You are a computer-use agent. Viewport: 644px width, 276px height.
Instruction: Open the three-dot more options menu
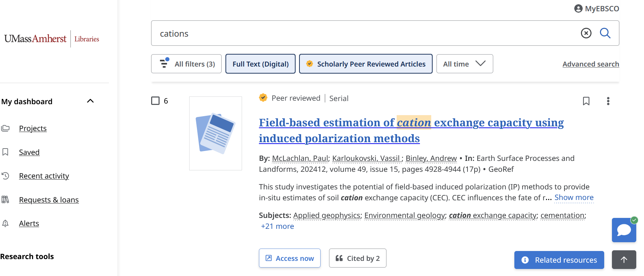tap(608, 101)
